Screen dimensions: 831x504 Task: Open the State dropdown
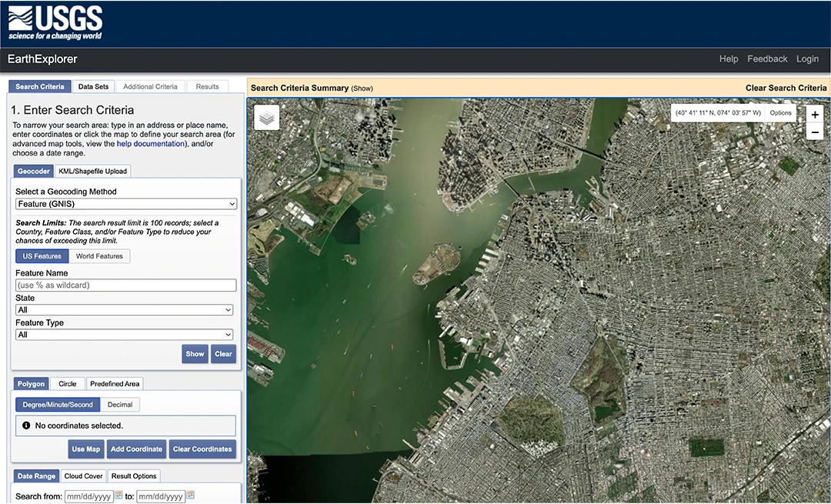click(124, 309)
